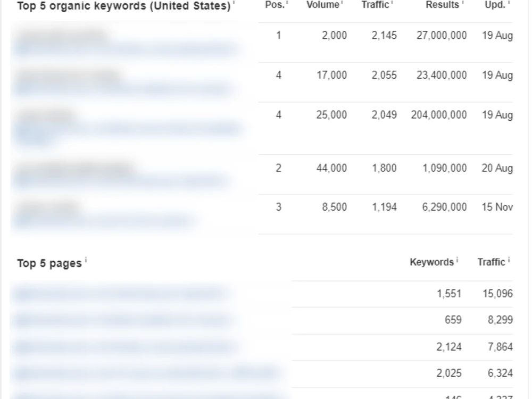Click the Top 5 pages heading
The image size is (532, 399).
tap(49, 263)
